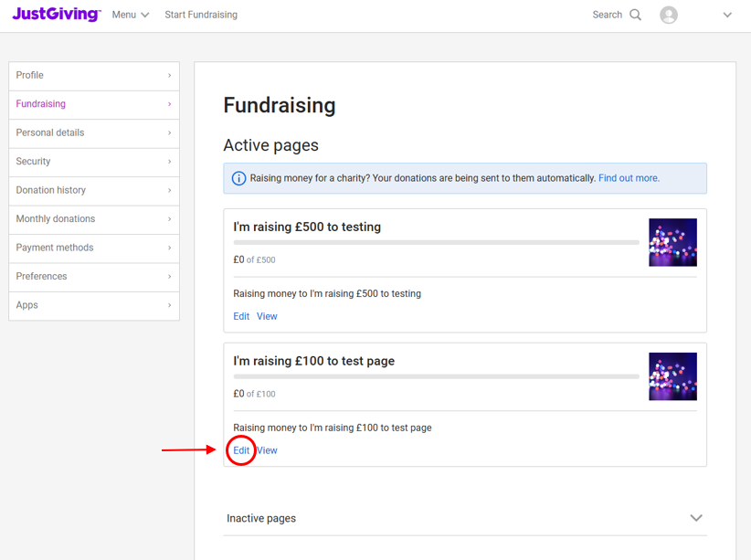Click the user avatar icon

(668, 15)
